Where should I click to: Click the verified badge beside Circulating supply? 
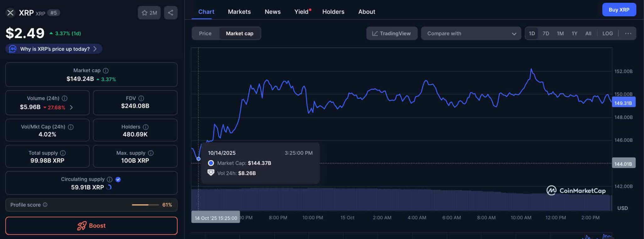point(118,180)
